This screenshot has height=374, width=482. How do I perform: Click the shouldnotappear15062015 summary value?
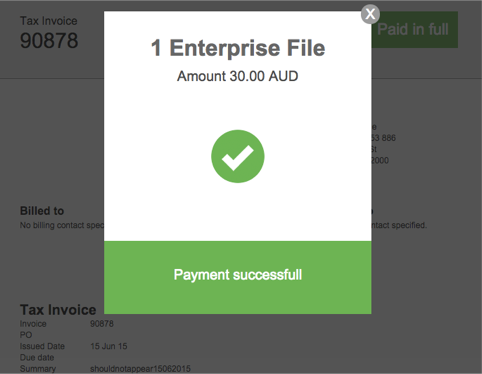coord(140,369)
